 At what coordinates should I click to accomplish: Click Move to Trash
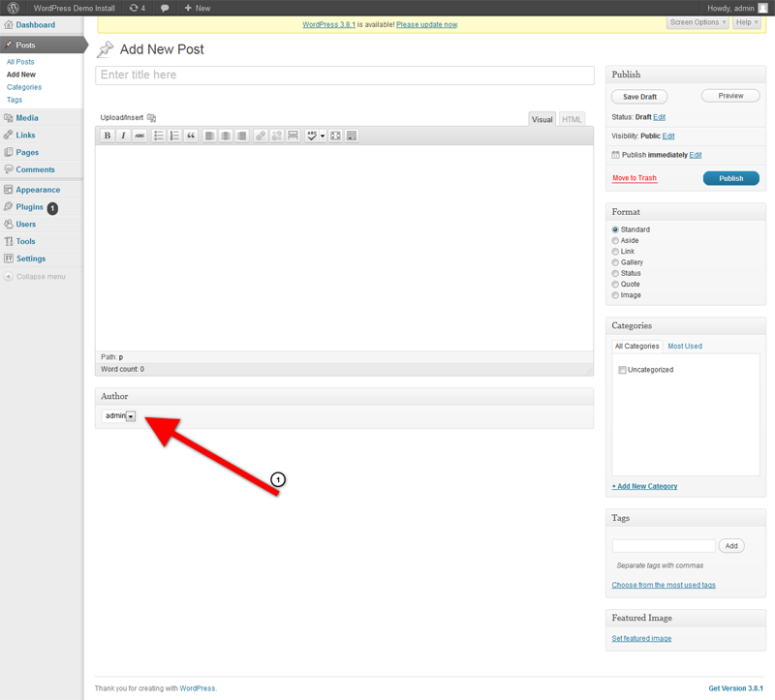635,178
